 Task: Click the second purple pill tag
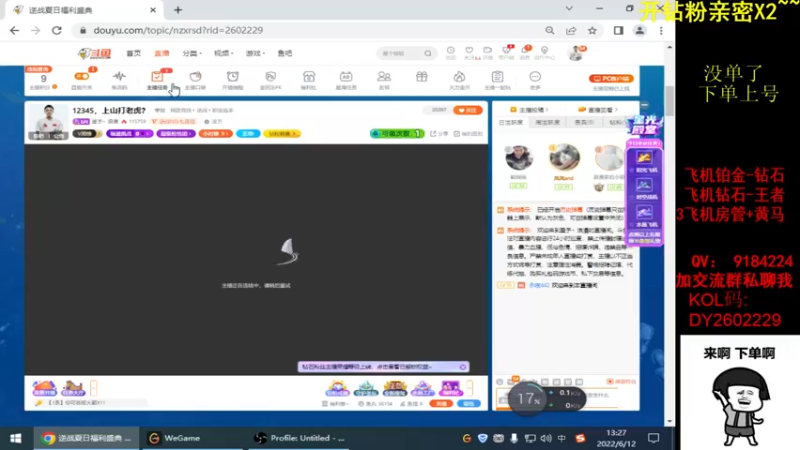[x=176, y=134]
